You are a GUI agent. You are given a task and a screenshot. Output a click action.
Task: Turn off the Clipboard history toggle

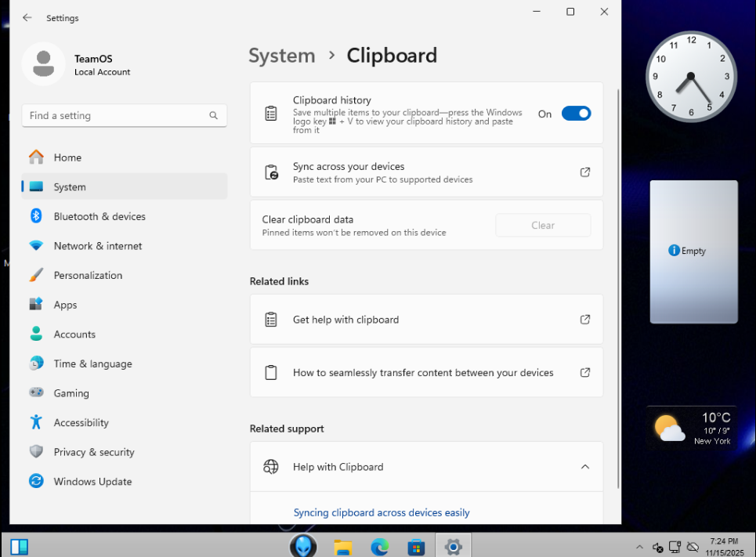(x=576, y=114)
